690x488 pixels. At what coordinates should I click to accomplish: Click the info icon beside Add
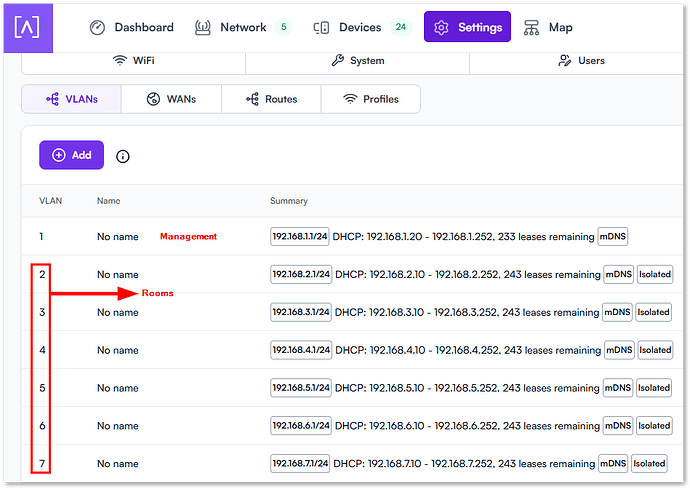[123, 156]
